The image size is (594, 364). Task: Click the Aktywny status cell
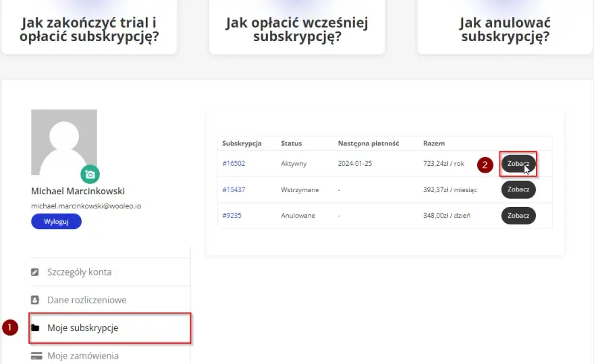294,164
